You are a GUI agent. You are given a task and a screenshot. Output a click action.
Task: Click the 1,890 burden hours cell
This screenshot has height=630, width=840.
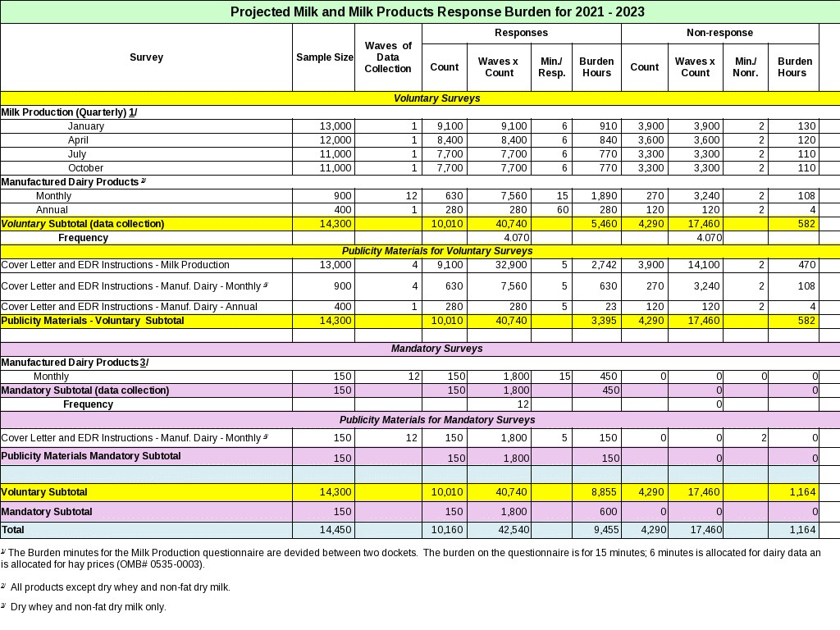[596, 196]
